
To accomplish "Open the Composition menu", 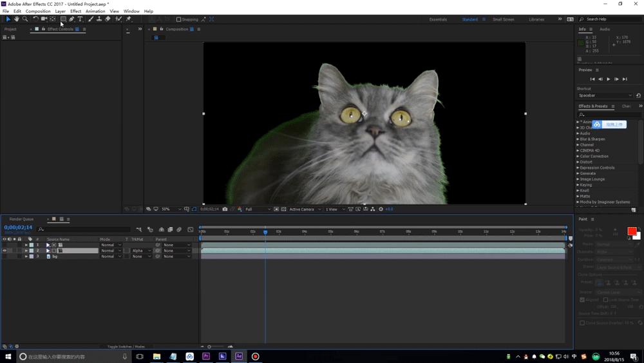I will click(38, 11).
